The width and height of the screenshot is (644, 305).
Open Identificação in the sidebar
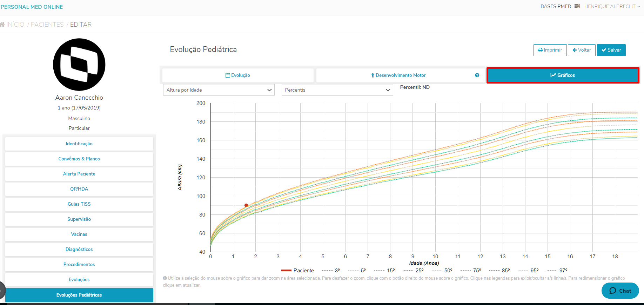pos(79,144)
